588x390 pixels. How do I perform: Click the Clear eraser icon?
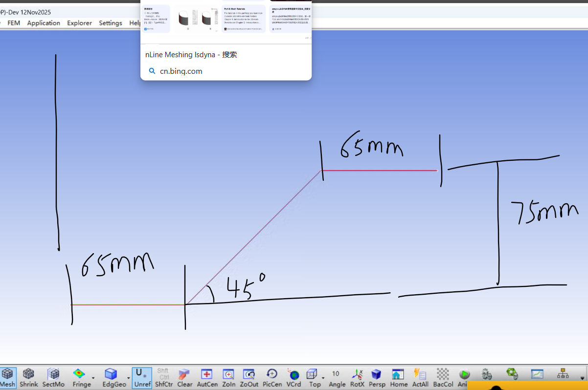184,377
